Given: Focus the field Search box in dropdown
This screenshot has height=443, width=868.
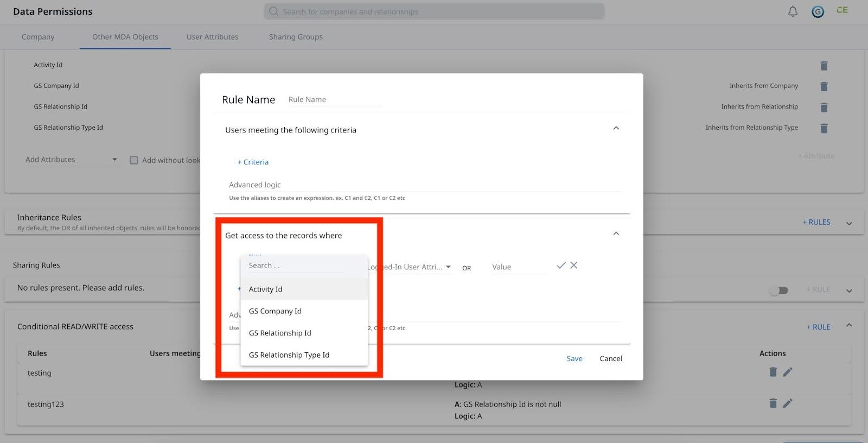Looking at the screenshot, I should (296, 265).
